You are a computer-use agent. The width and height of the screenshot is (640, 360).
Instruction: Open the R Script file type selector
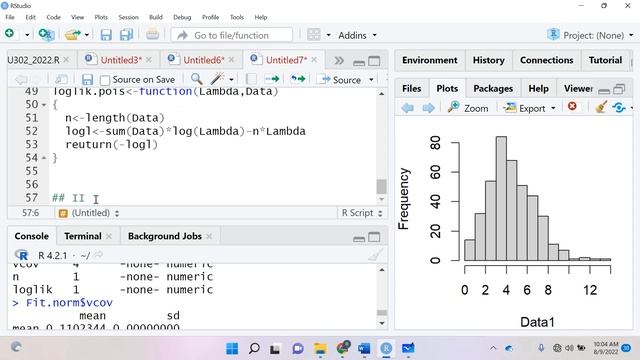pos(362,213)
